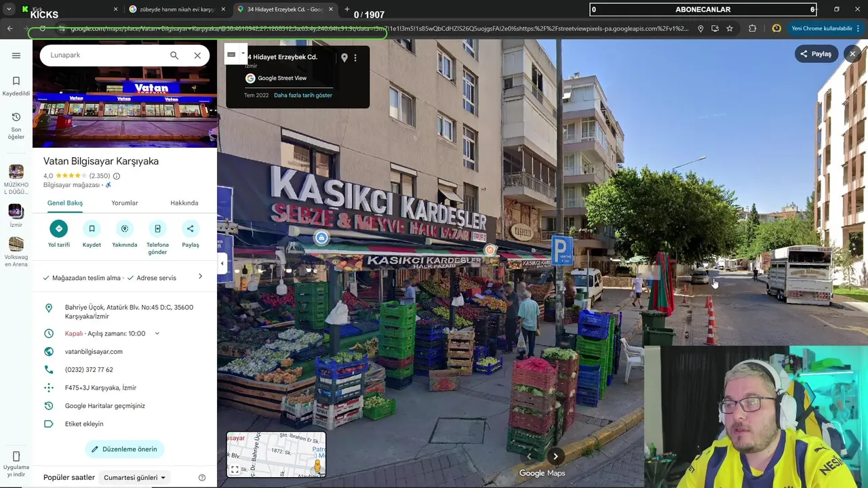Viewport: 868px width, 488px height.
Task: Click the location pin icon in Street View card
Action: tap(344, 58)
